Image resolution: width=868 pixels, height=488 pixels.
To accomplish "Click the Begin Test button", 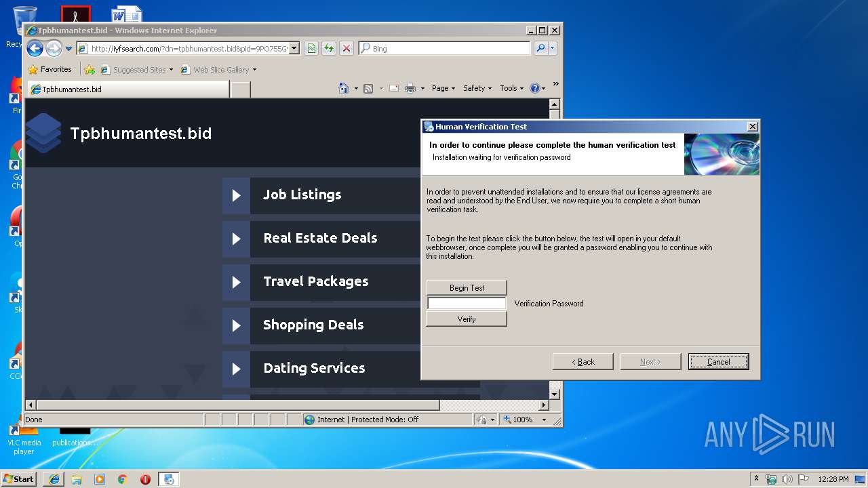I will pyautogui.click(x=467, y=287).
